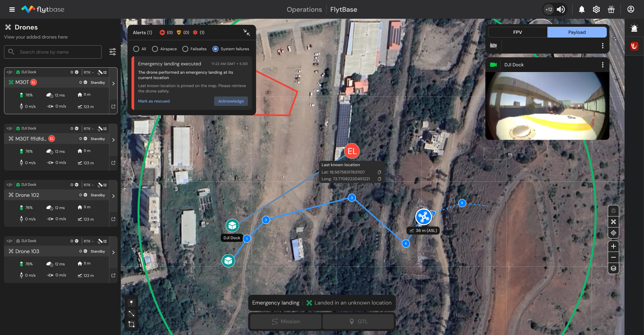Screen dimensions: 644x335
Task: Acknowledge the emergency landing alert
Action: click(x=231, y=101)
